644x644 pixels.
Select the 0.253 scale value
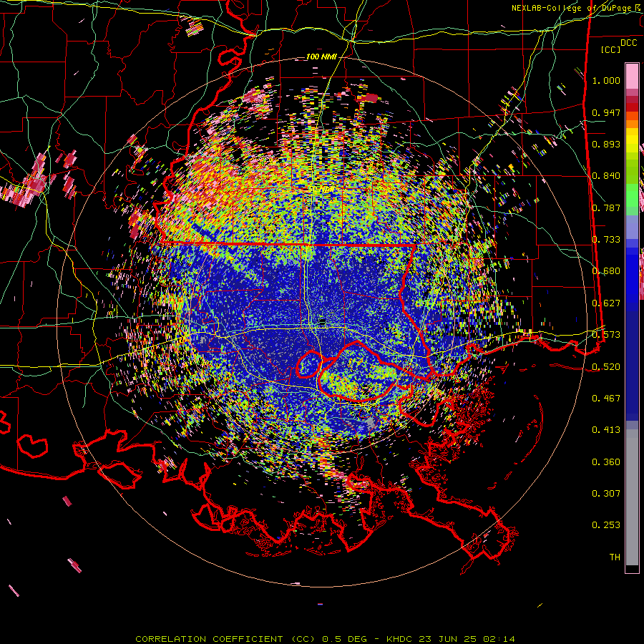[x=606, y=525]
